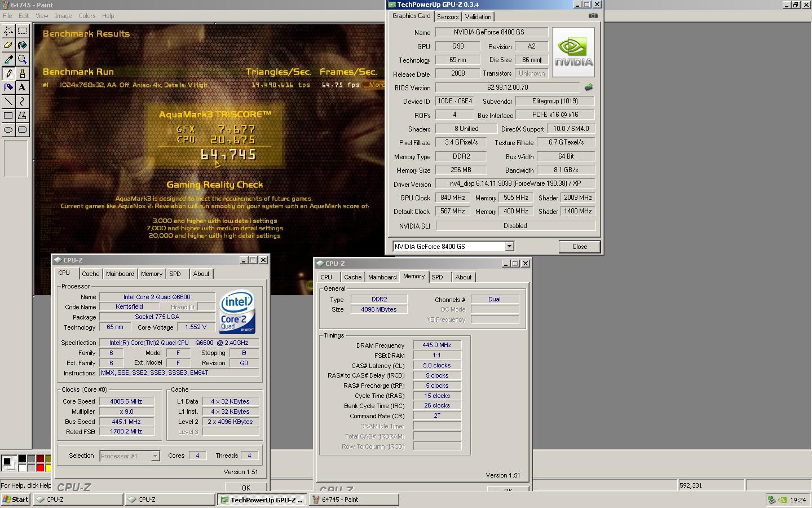
Task: Pick the dark red color swatch in Paint palette
Action: (40, 458)
